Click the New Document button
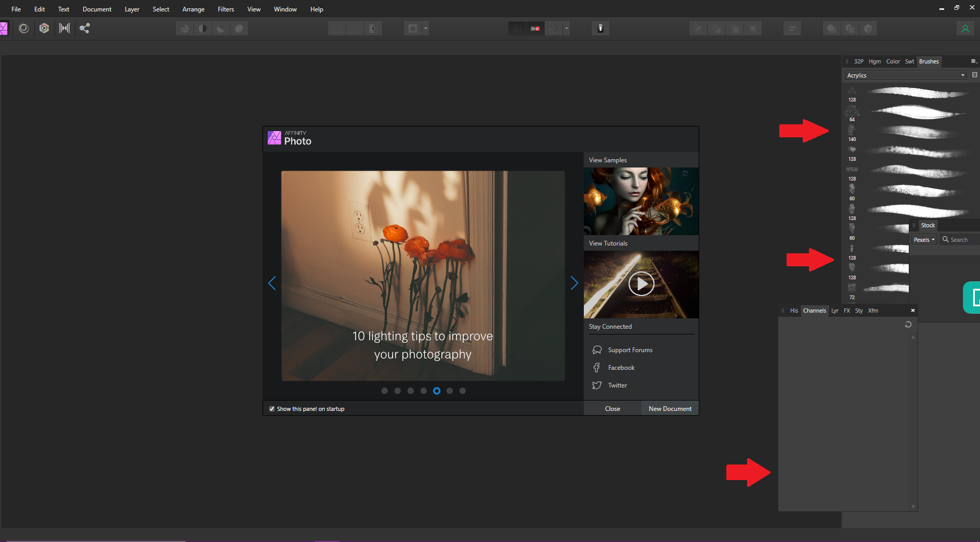This screenshot has width=980, height=542. coord(670,408)
